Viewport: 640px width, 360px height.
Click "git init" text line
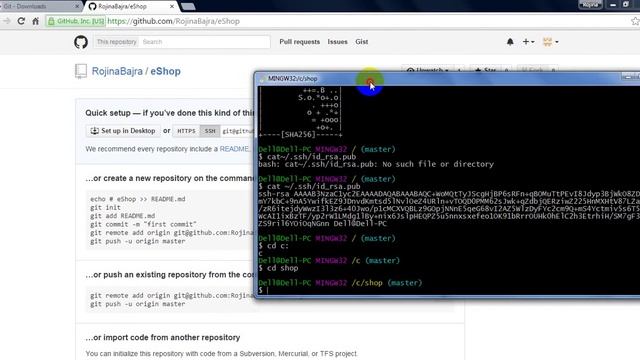coord(105,207)
